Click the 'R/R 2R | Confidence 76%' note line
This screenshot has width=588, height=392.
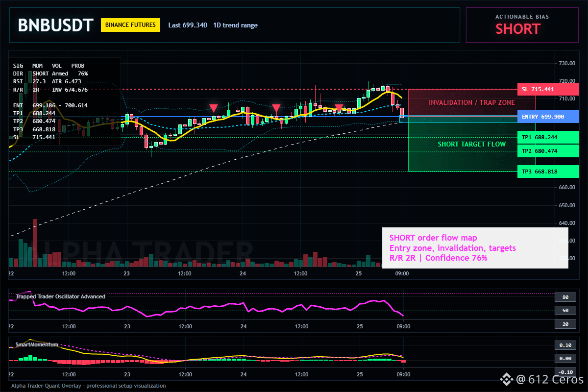click(x=439, y=258)
